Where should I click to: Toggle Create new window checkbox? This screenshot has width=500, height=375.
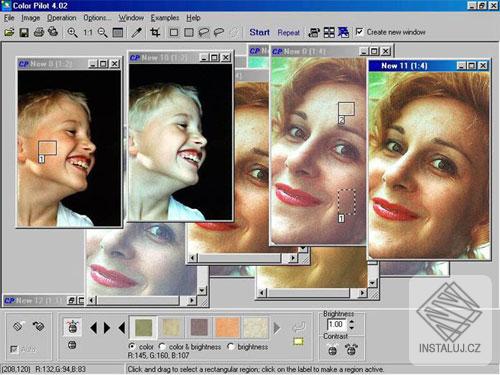[359, 32]
